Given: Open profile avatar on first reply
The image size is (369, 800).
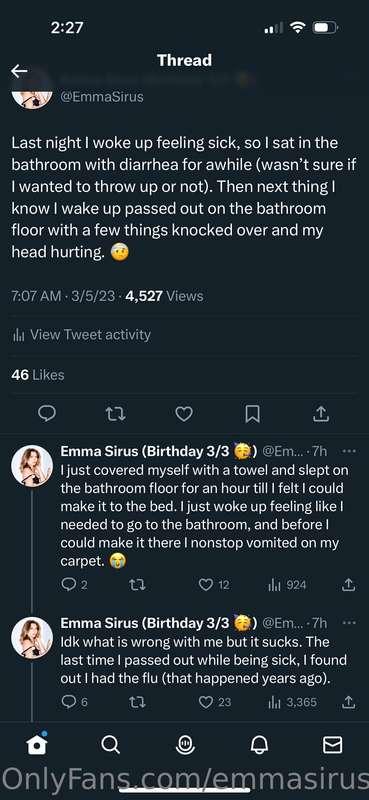Looking at the screenshot, I should point(32,465).
